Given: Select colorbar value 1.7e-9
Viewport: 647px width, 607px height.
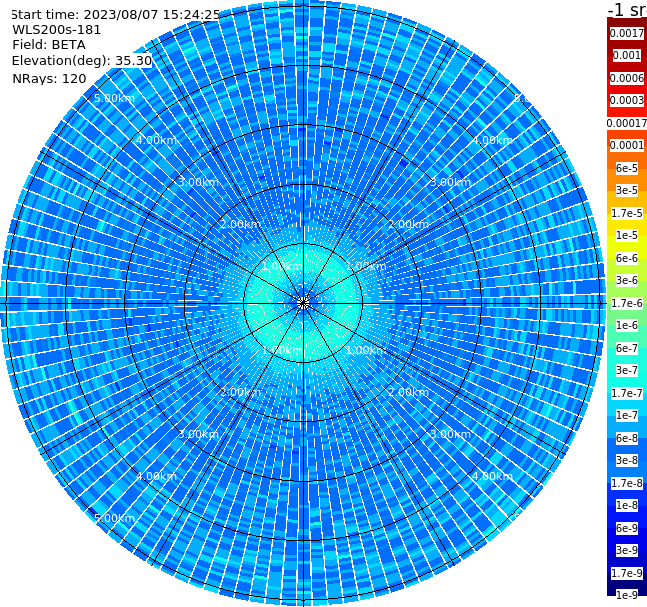Looking at the screenshot, I should [627, 573].
